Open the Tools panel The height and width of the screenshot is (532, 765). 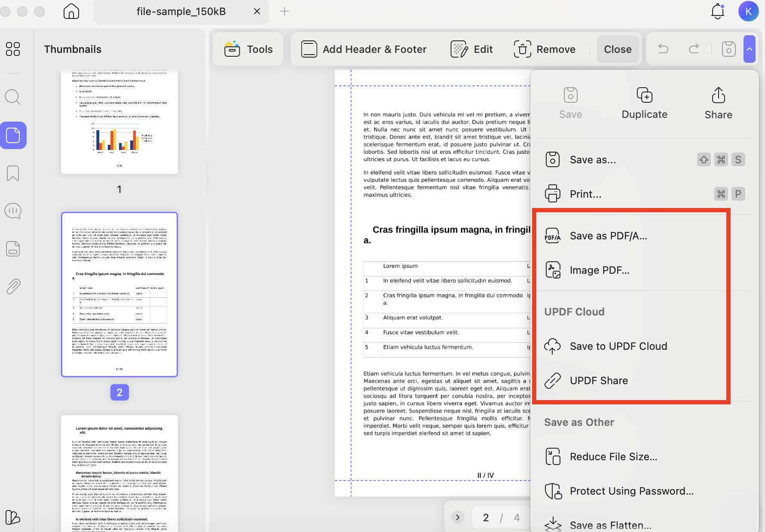pos(248,49)
